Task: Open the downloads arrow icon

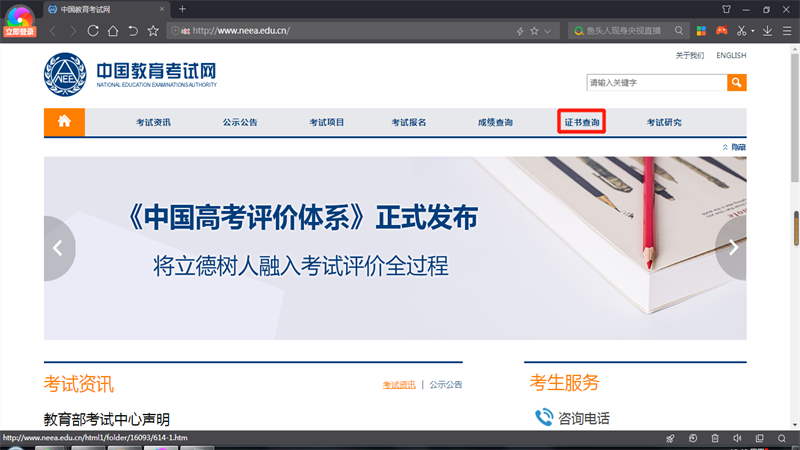Action: click(x=767, y=31)
